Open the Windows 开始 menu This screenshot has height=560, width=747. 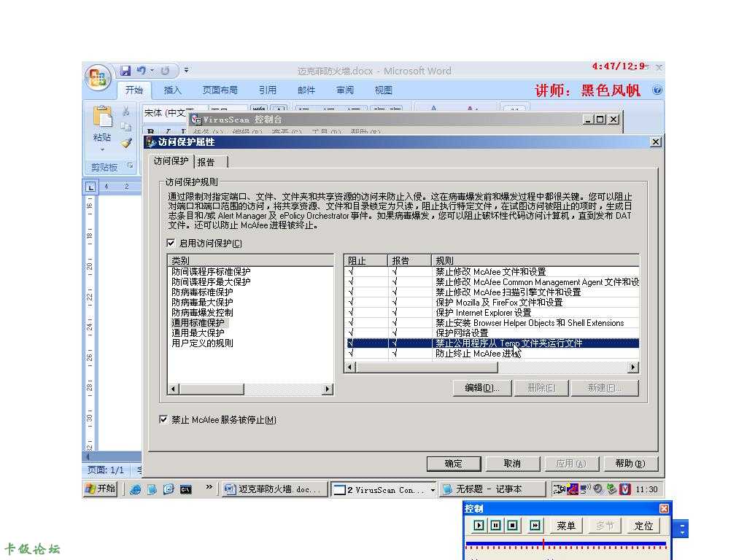click(x=100, y=489)
